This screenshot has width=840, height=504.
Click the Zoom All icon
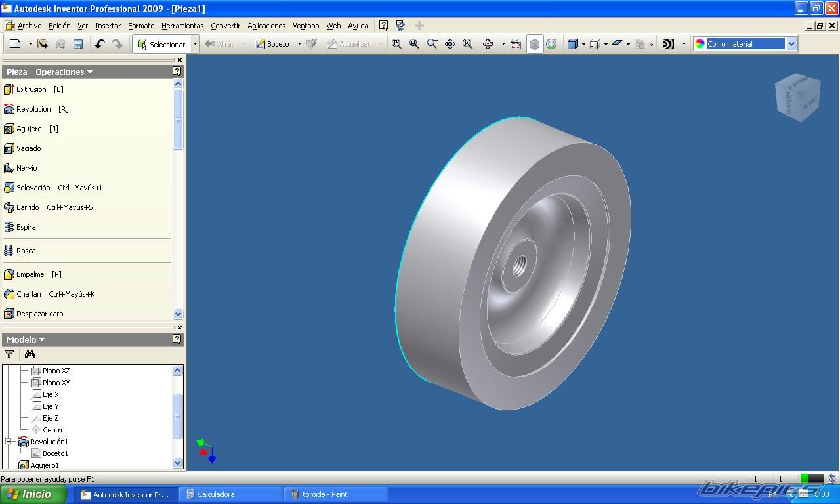(397, 44)
